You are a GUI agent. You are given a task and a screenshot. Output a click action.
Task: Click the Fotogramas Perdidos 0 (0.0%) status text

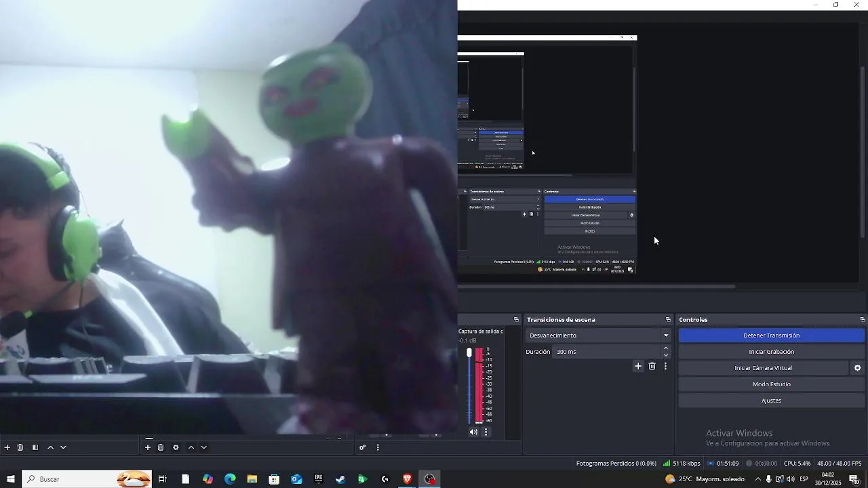pyautogui.click(x=616, y=464)
